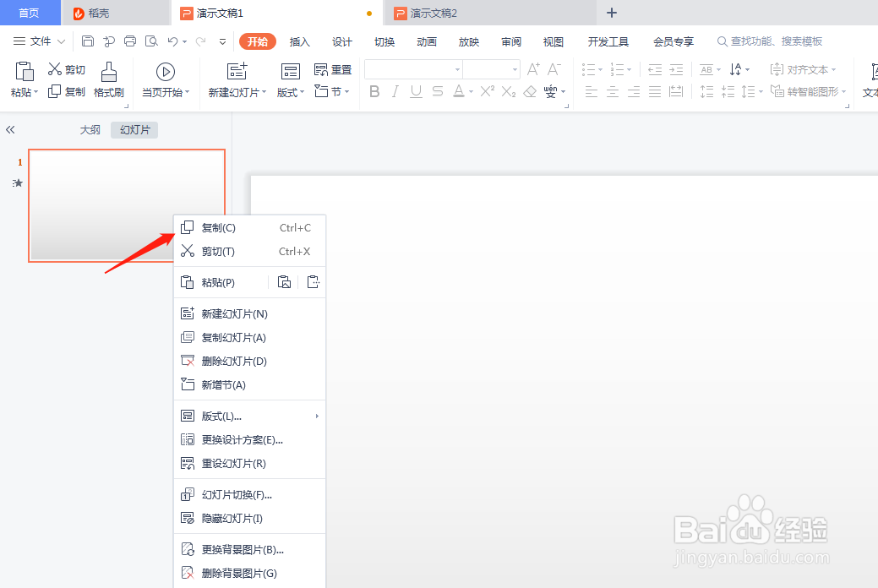Screen dimensions: 878x588
Task: Apply superscript formatting icon
Action: [x=487, y=93]
